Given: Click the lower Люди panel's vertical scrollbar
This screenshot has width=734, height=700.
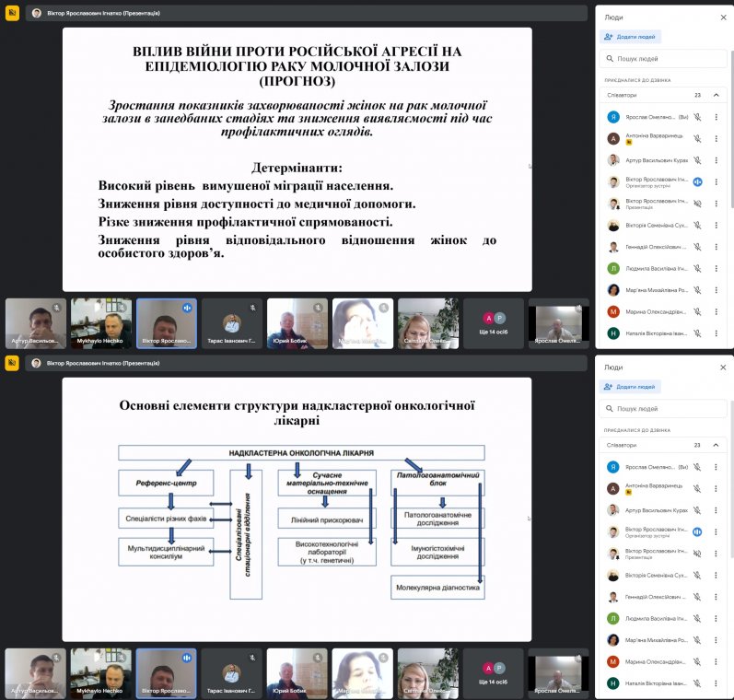Looking at the screenshot, I should [731, 479].
